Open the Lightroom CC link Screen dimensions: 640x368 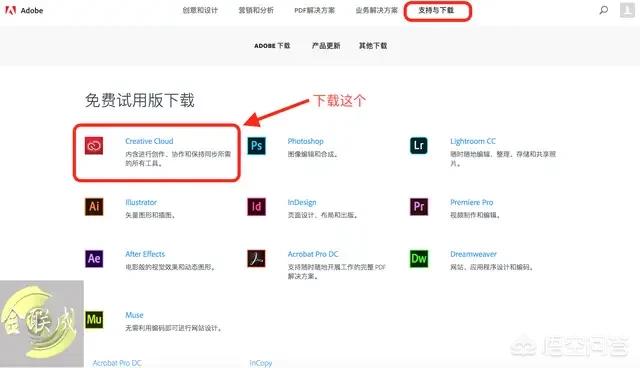tap(473, 141)
